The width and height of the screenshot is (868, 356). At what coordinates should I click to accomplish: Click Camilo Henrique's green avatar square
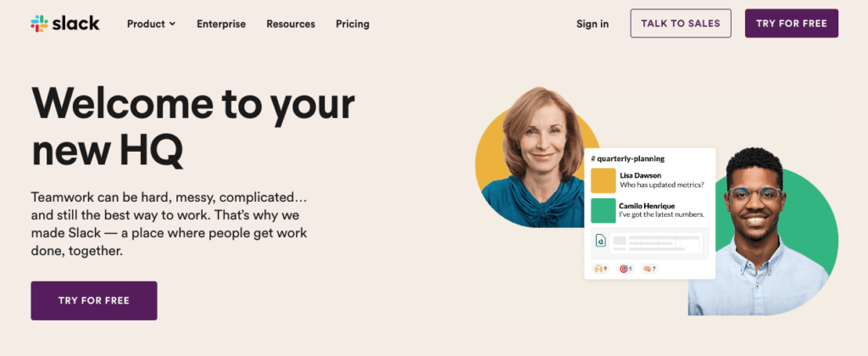604,210
